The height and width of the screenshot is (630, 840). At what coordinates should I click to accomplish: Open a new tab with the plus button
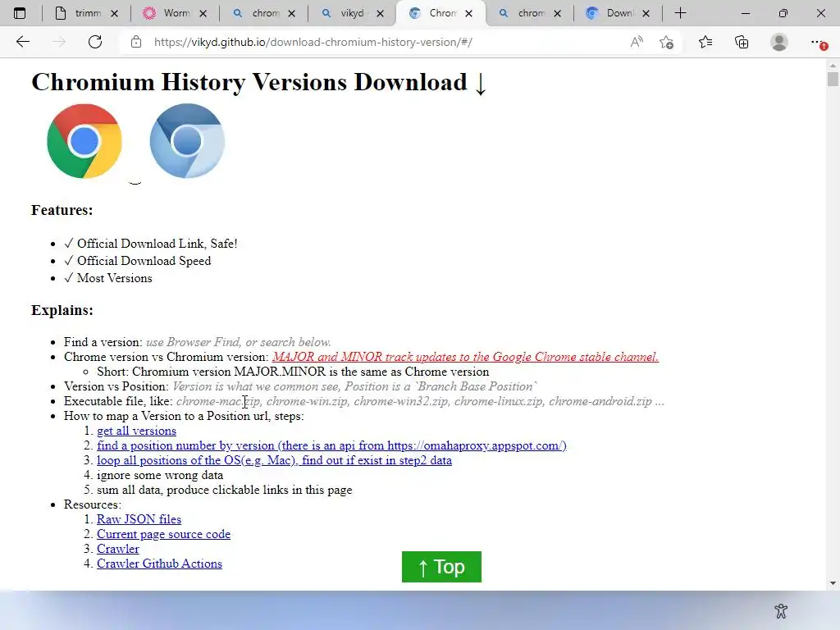[680, 13]
